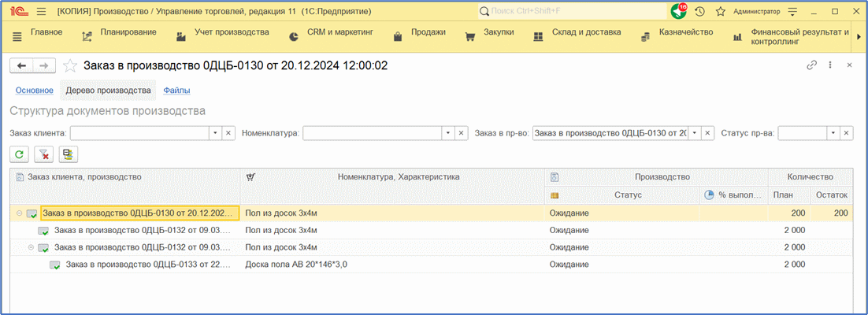
Task: Click the get link chain icon
Action: (x=811, y=65)
